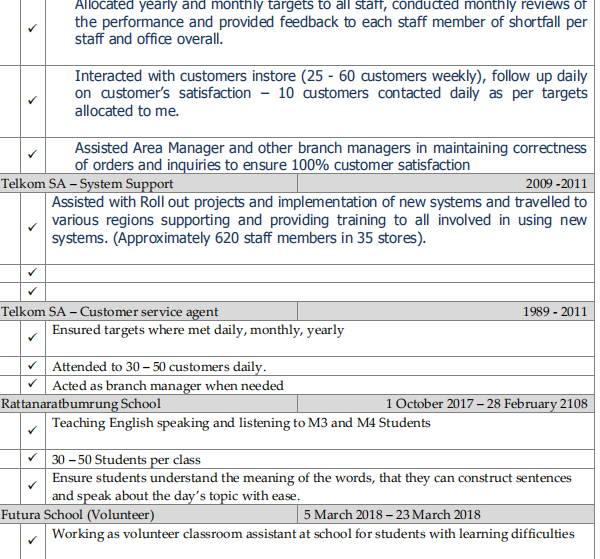
Task: Click the first empty bullet row under System Support
Action: click(x=320, y=272)
